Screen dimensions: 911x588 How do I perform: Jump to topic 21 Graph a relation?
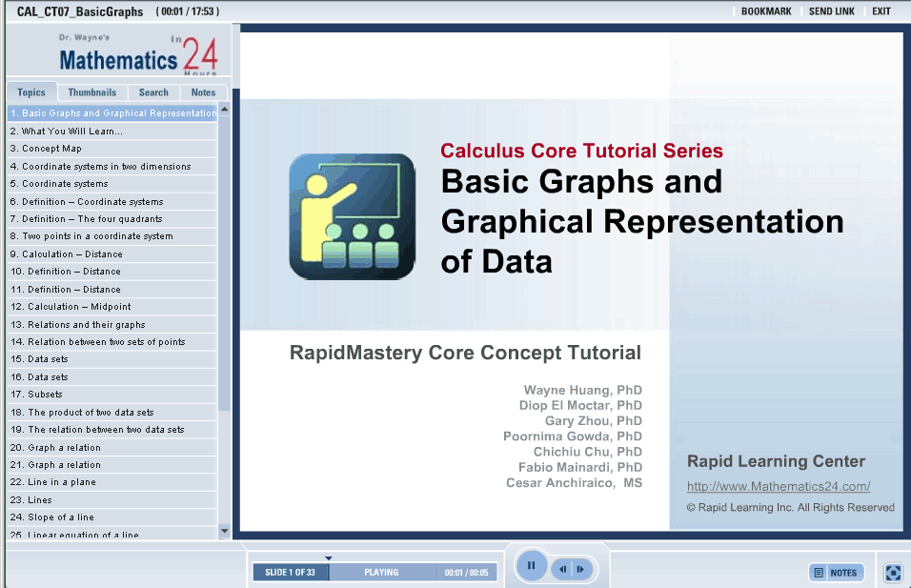[x=112, y=465]
